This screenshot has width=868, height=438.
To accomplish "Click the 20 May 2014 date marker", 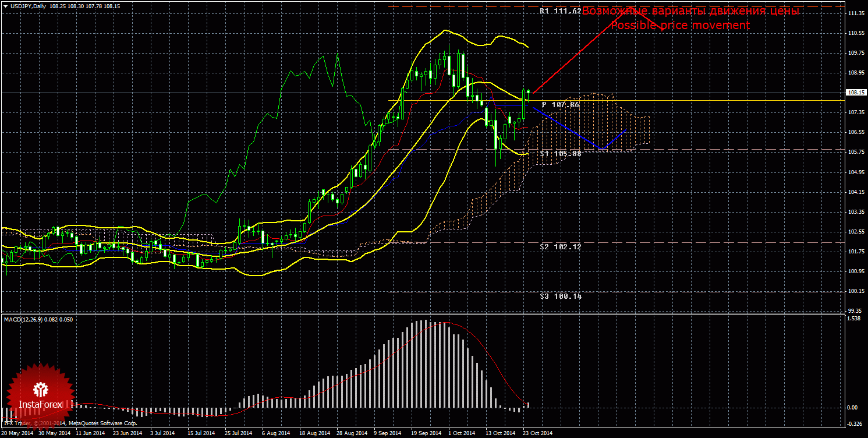I will pos(18,433).
